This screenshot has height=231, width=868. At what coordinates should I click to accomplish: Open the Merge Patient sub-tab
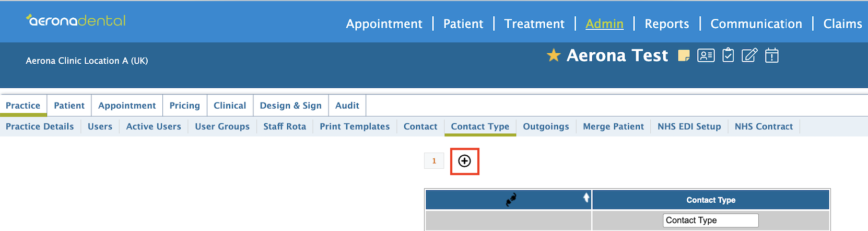(x=613, y=126)
